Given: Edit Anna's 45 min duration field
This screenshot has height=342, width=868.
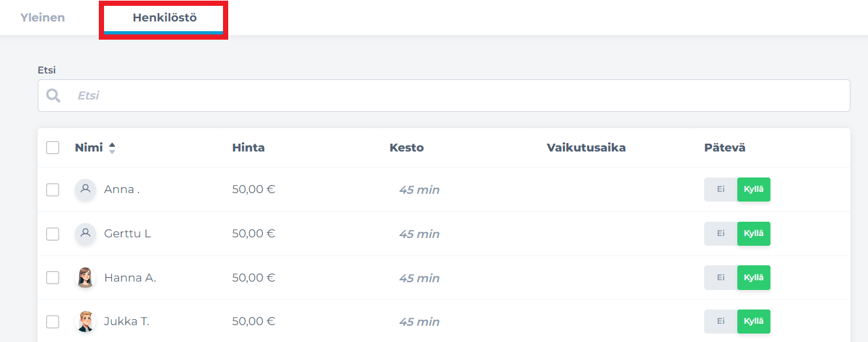Looking at the screenshot, I should [x=419, y=190].
